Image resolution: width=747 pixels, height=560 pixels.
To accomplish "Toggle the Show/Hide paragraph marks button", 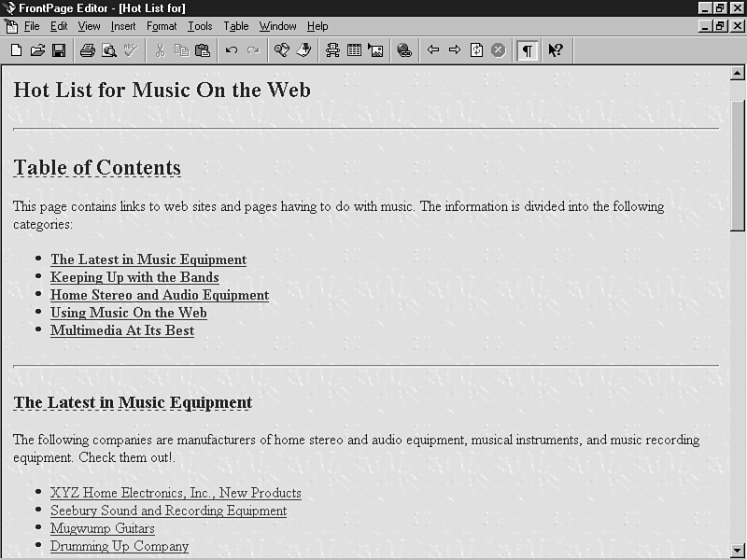I will (528, 50).
